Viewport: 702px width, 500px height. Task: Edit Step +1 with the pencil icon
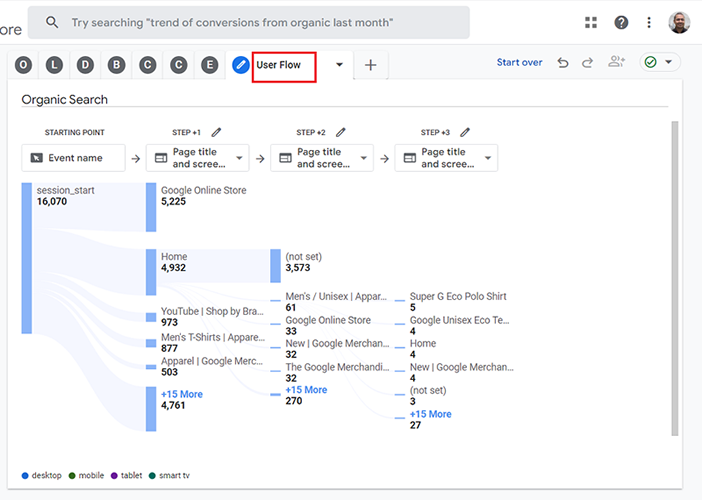tap(217, 132)
